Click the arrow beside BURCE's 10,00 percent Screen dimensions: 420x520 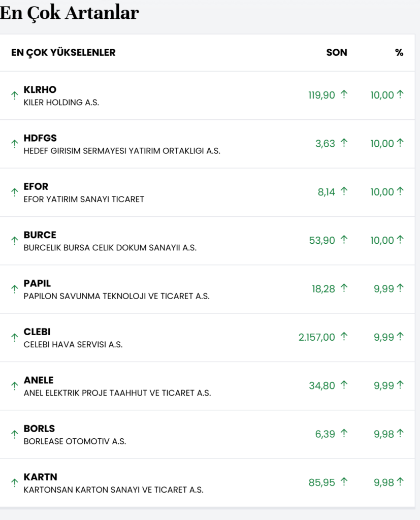400,239
